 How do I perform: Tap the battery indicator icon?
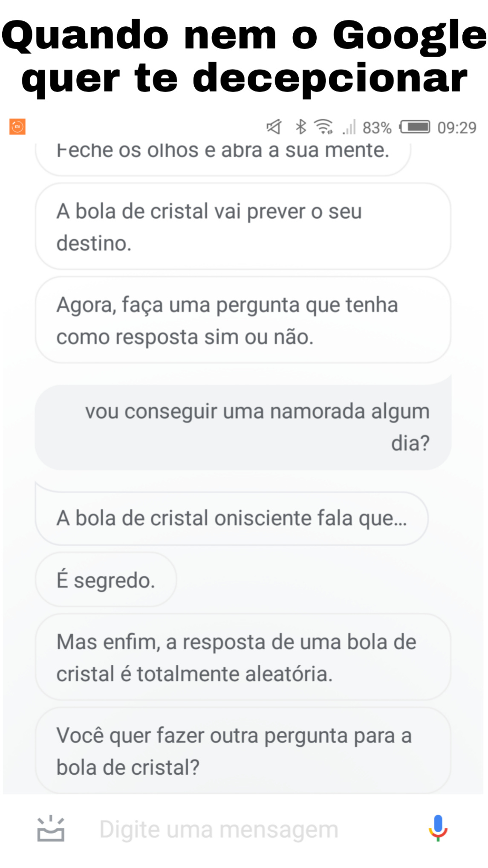coord(415,127)
